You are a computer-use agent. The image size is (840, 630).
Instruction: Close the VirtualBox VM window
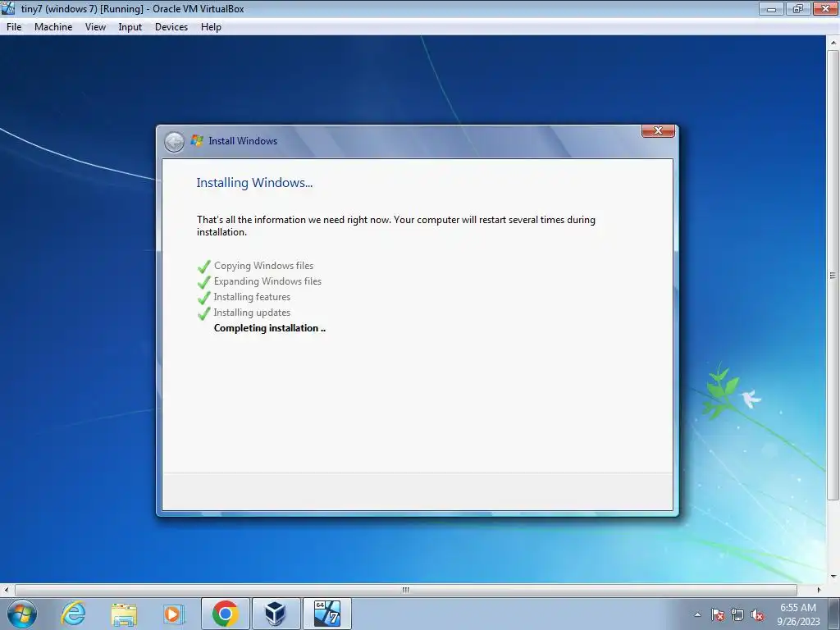pyautogui.click(x=825, y=8)
